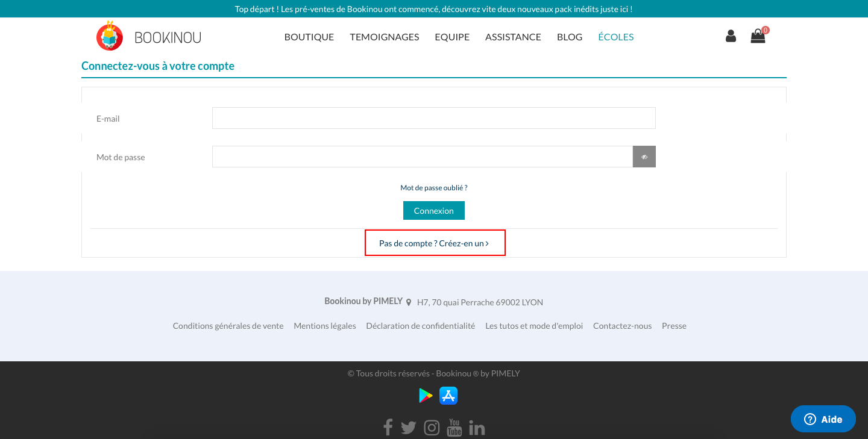Click the Bookinou by PIMELY text
868x439 pixels.
(x=363, y=301)
